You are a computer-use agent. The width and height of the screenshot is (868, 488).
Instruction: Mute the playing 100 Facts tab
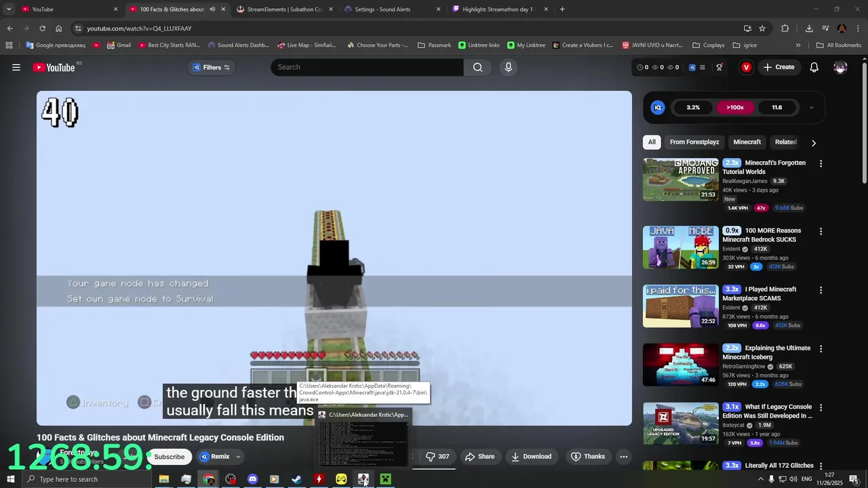212,9
